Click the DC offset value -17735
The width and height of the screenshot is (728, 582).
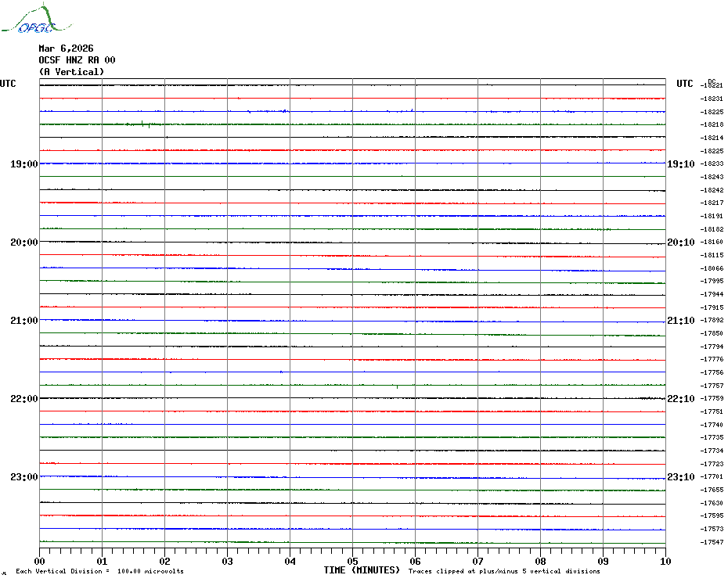[712, 437]
